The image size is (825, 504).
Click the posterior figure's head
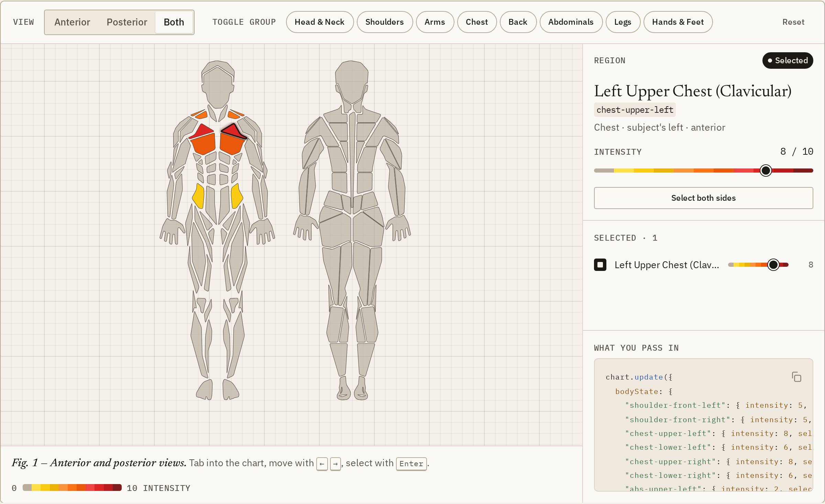click(x=351, y=83)
